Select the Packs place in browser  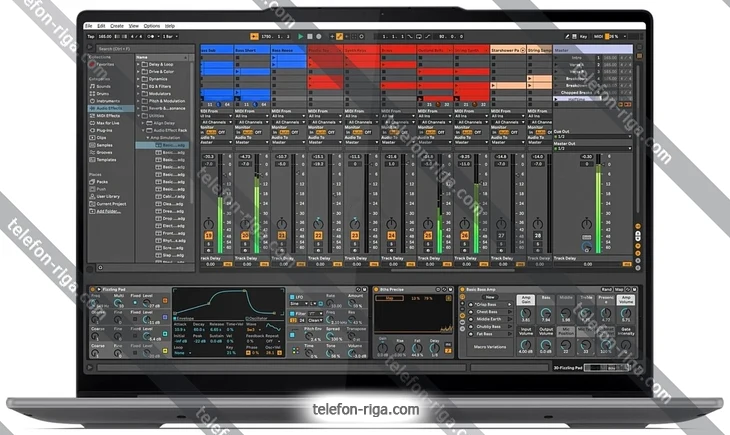point(100,183)
